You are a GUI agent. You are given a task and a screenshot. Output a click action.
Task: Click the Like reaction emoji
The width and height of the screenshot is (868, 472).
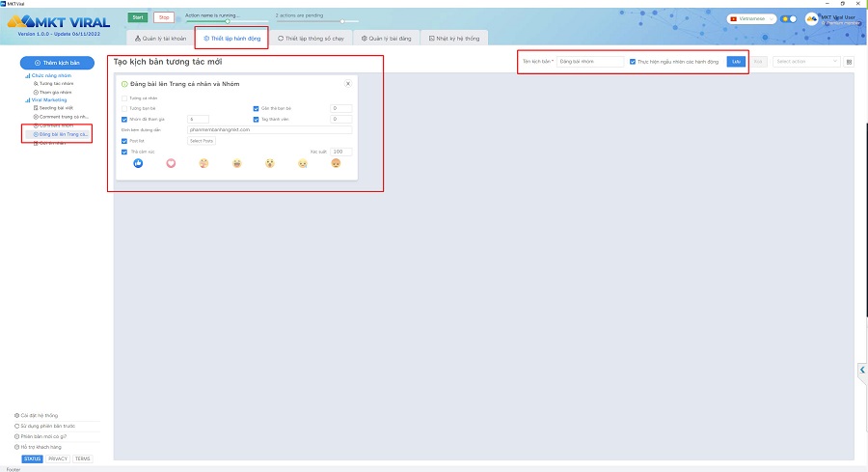(138, 163)
